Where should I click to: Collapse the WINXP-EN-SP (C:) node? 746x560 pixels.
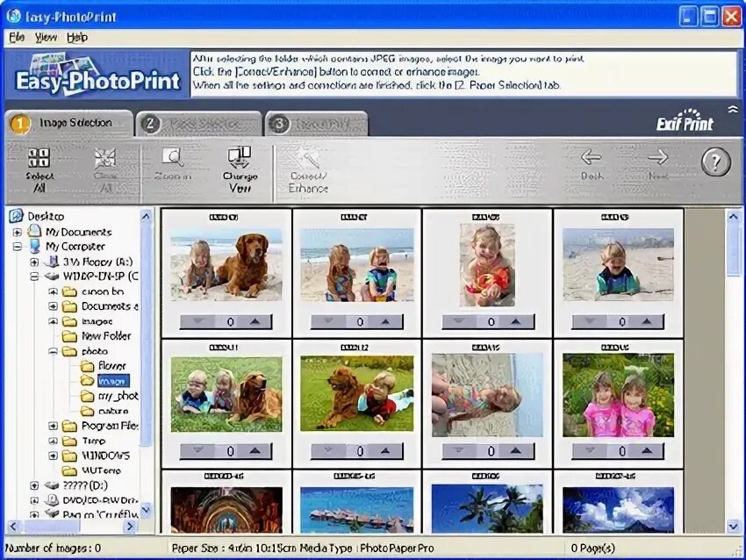click(34, 276)
